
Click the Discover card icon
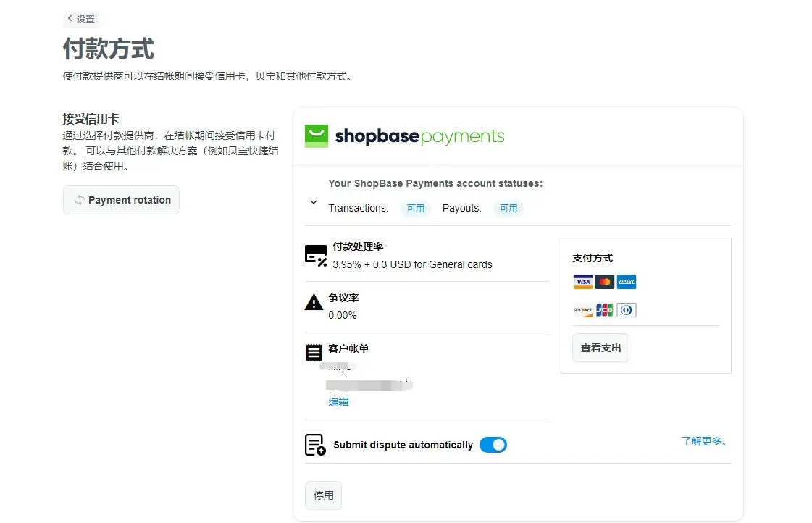coord(582,310)
